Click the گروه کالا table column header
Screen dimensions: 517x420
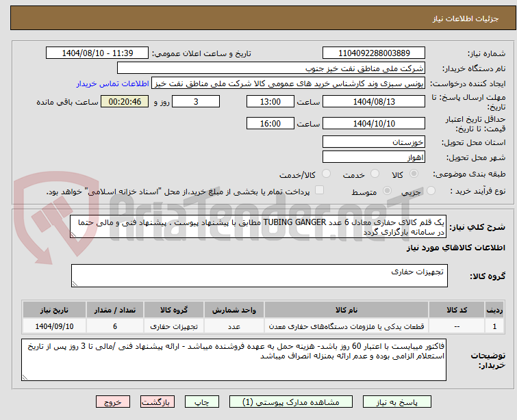pos(174,310)
